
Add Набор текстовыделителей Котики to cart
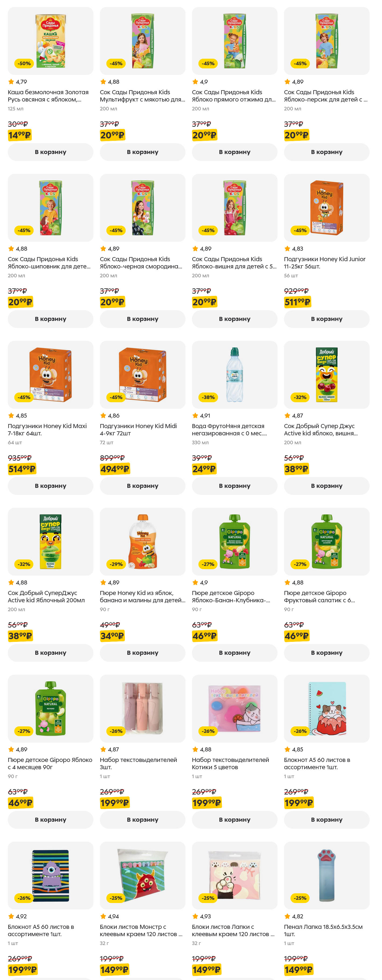coord(234,820)
